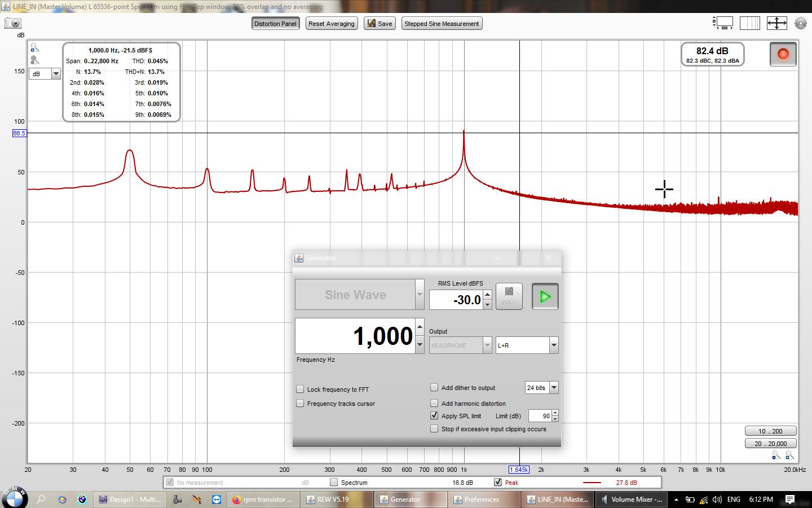Decrease frequency with down spinner arrow
Screen dimensions: 812x508
[x=420, y=344]
